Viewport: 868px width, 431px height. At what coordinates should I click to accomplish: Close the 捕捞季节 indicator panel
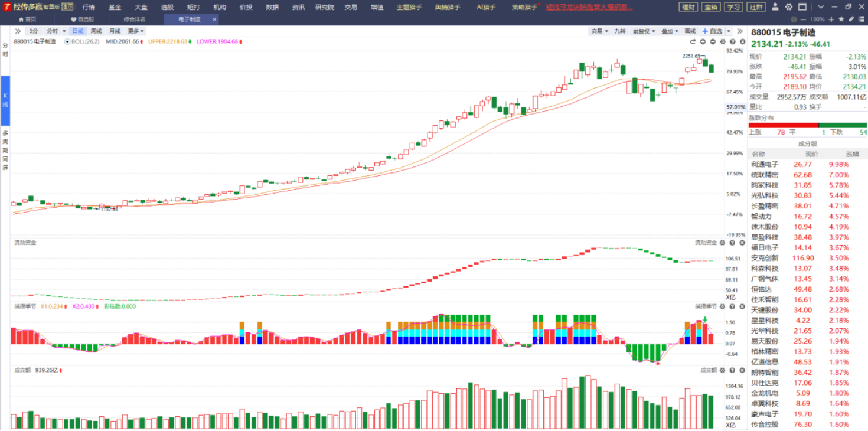(742, 306)
